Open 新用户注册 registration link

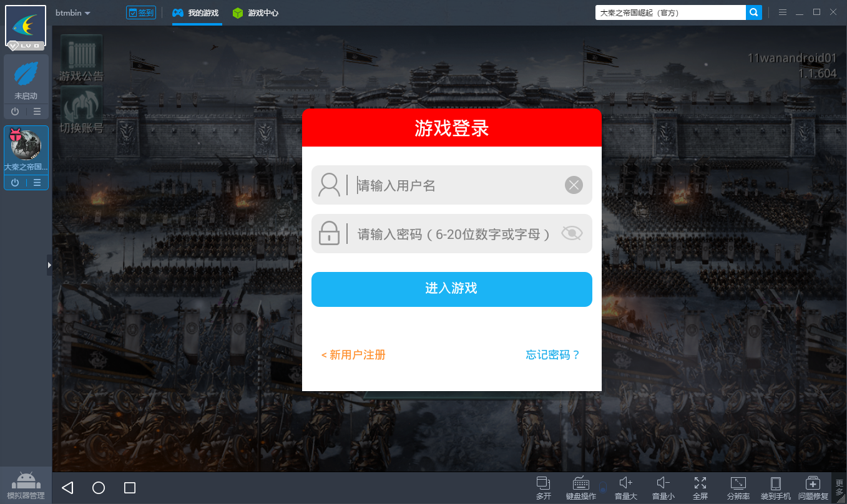353,355
